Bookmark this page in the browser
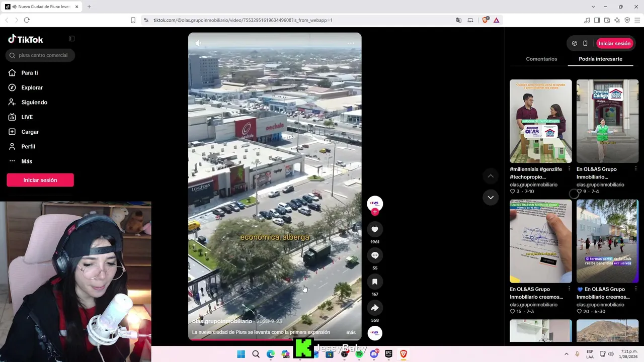 pyautogui.click(x=133, y=20)
